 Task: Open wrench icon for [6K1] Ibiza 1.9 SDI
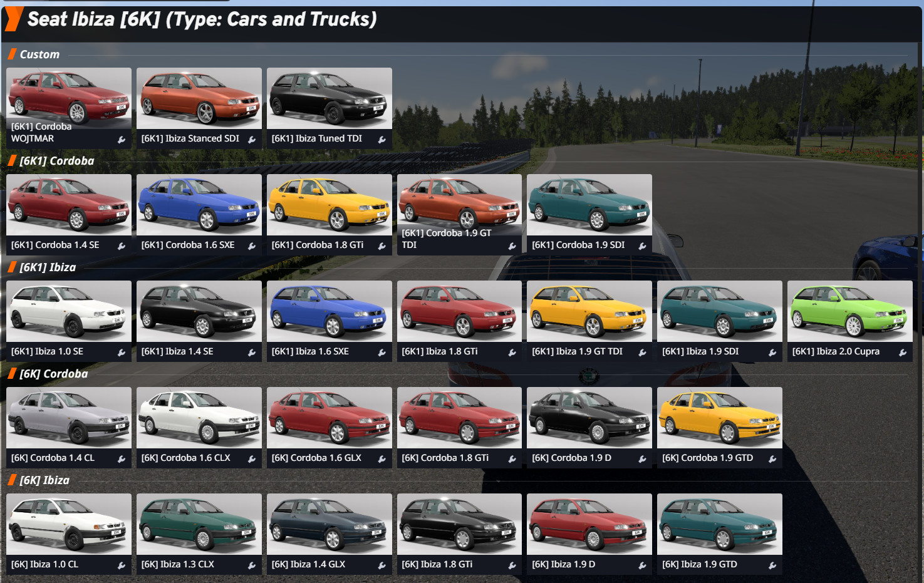773,353
